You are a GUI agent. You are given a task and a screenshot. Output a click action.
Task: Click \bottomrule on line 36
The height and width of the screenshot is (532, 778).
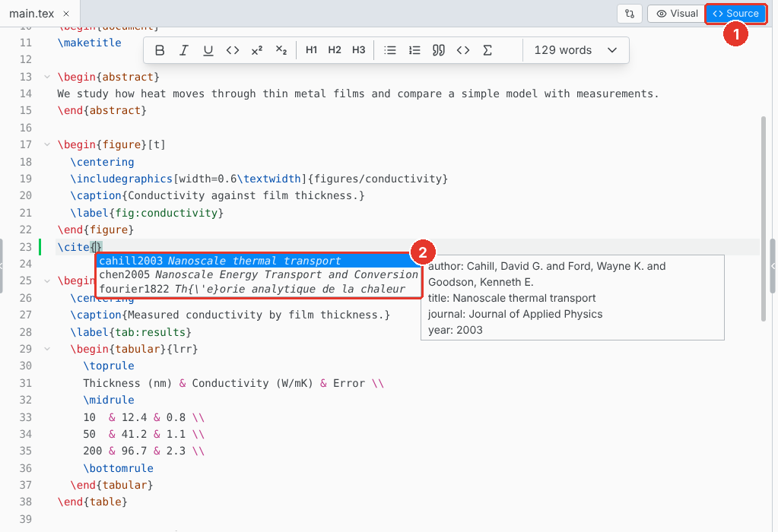click(118, 468)
